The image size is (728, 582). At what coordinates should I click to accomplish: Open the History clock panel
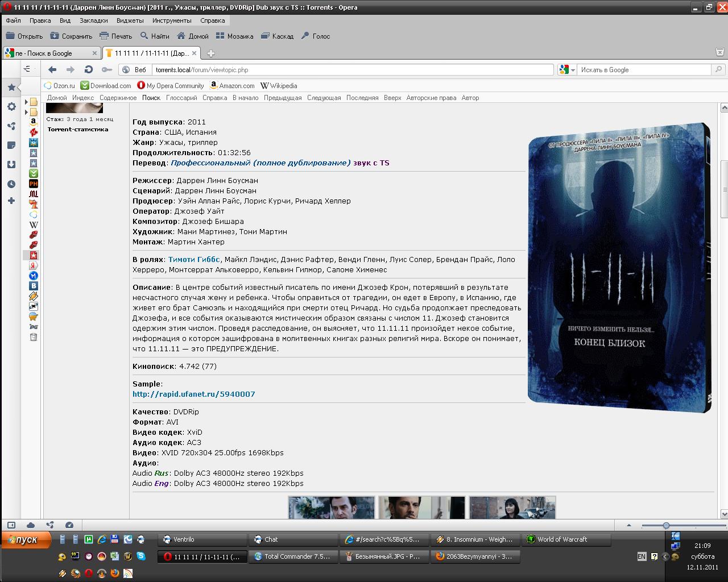(11, 184)
